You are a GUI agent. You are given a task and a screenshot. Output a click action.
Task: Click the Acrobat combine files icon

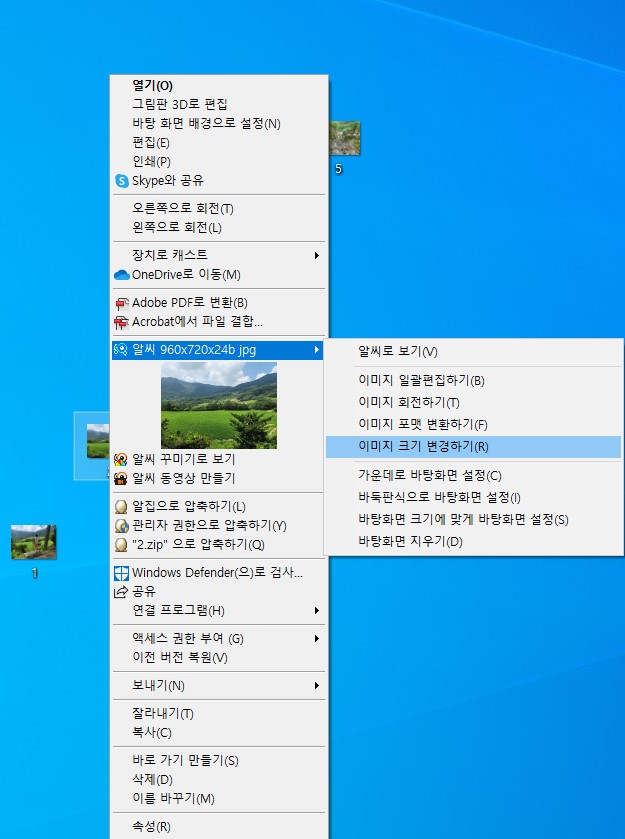coord(122,323)
